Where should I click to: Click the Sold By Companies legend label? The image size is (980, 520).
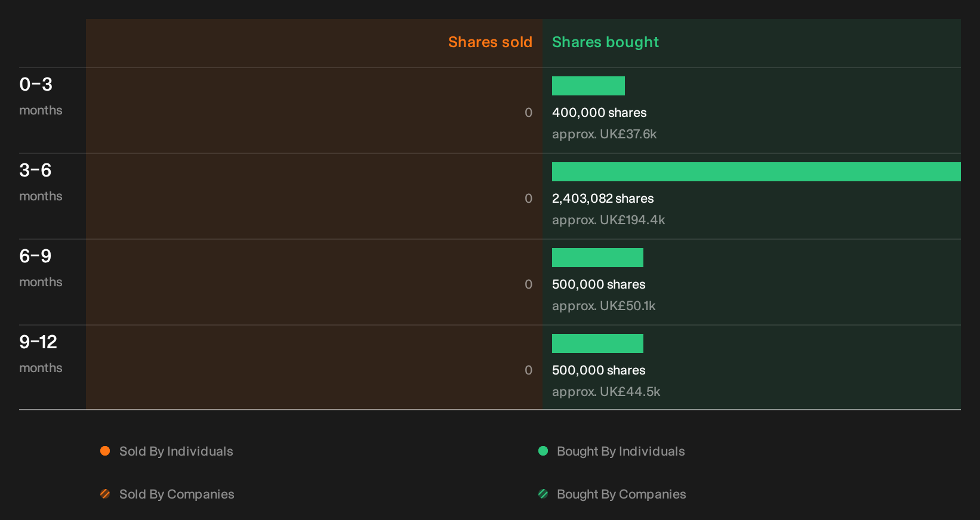177,494
